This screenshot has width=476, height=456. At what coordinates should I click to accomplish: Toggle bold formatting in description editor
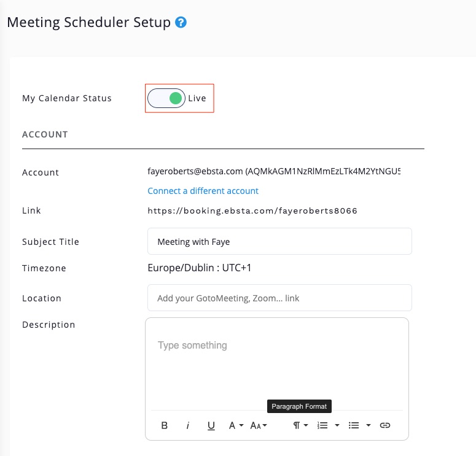tap(165, 425)
